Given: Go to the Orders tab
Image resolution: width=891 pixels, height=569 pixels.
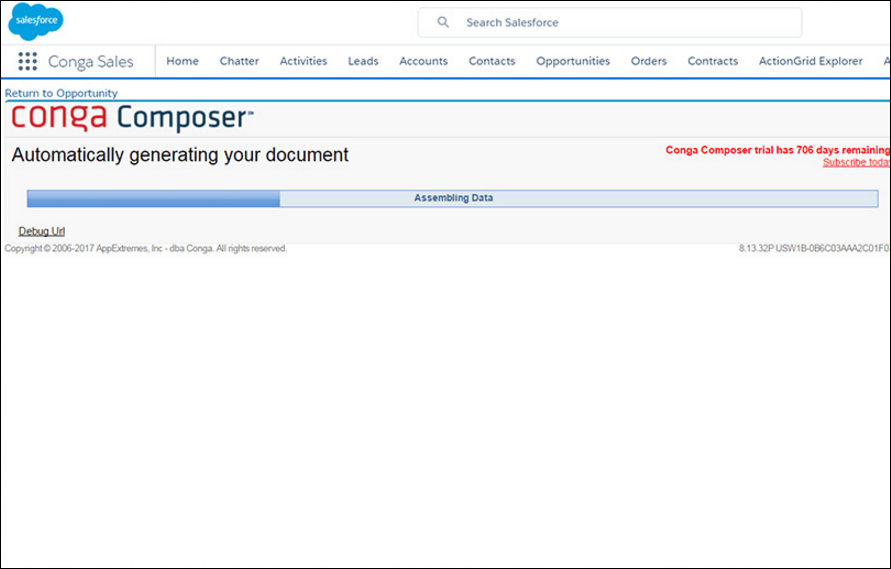Looking at the screenshot, I should pos(648,61).
